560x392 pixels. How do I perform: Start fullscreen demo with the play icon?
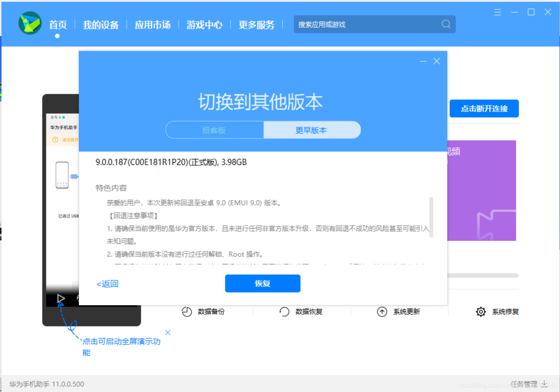click(x=61, y=298)
